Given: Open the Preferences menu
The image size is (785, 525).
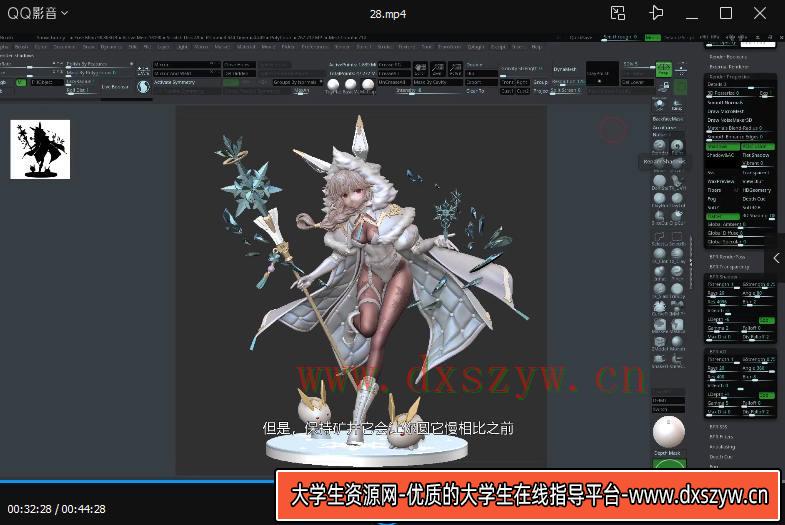Looking at the screenshot, I should click(x=314, y=47).
